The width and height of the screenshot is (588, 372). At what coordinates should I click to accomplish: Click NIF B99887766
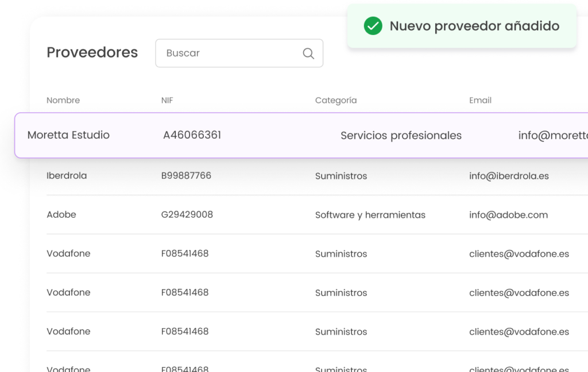click(186, 176)
